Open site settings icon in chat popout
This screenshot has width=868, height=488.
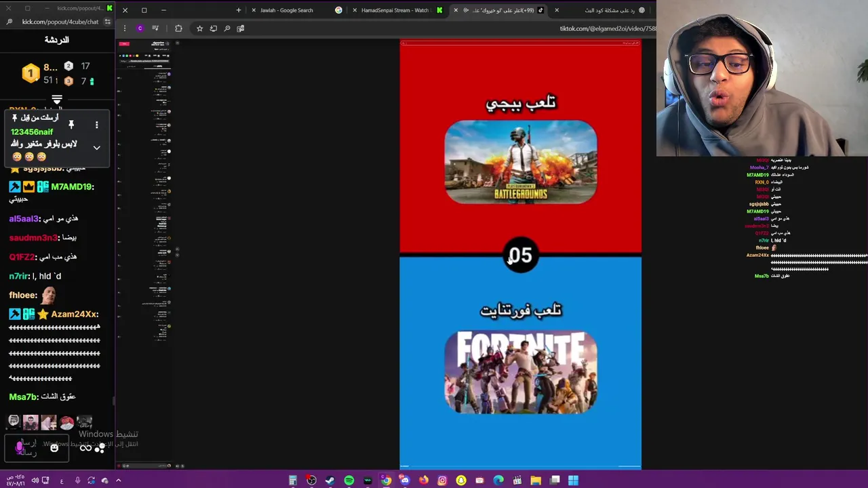tap(107, 22)
